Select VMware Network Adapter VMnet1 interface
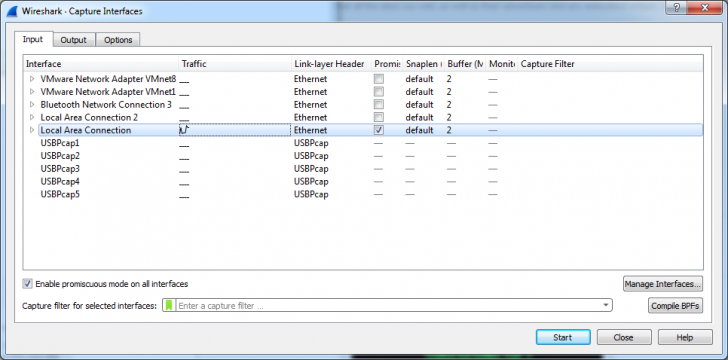This screenshot has width=728, height=360. [108, 92]
